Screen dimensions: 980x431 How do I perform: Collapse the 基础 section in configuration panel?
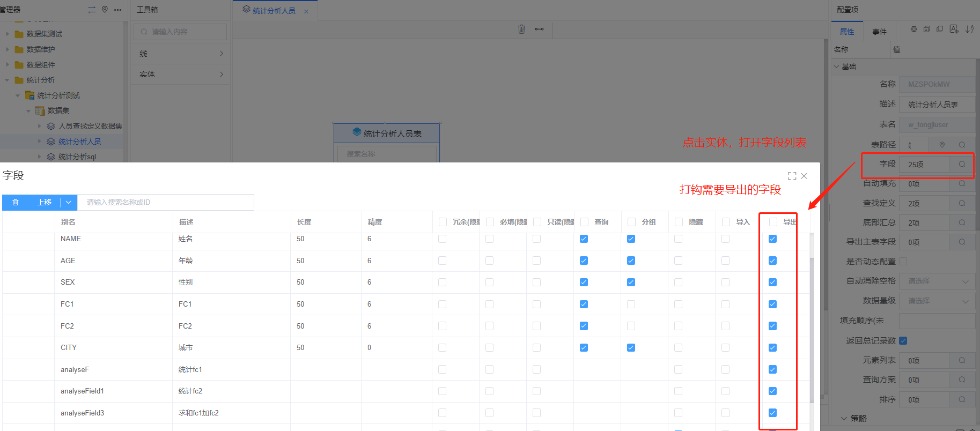pyautogui.click(x=837, y=66)
